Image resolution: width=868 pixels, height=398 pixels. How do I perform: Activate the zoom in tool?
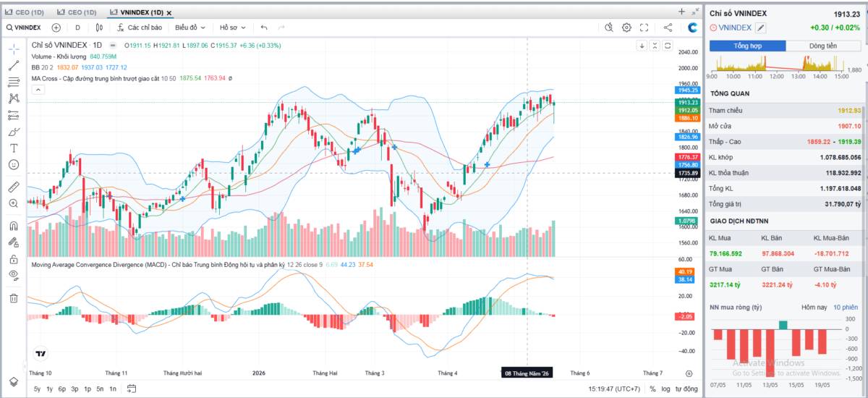[14, 203]
